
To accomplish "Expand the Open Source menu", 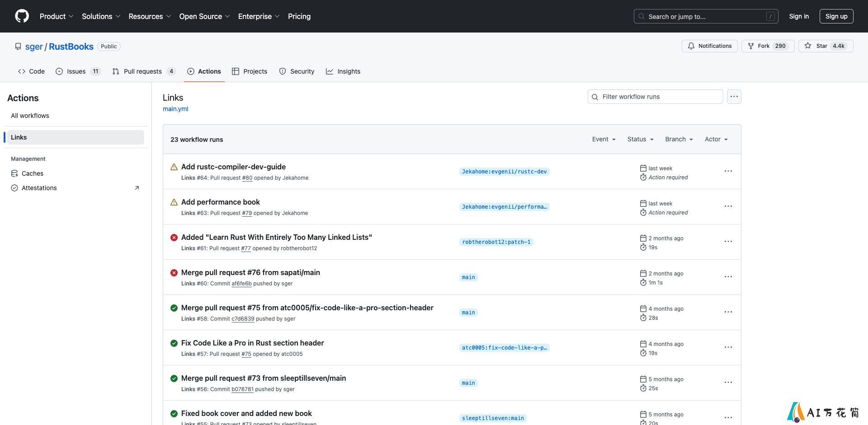I will [204, 16].
